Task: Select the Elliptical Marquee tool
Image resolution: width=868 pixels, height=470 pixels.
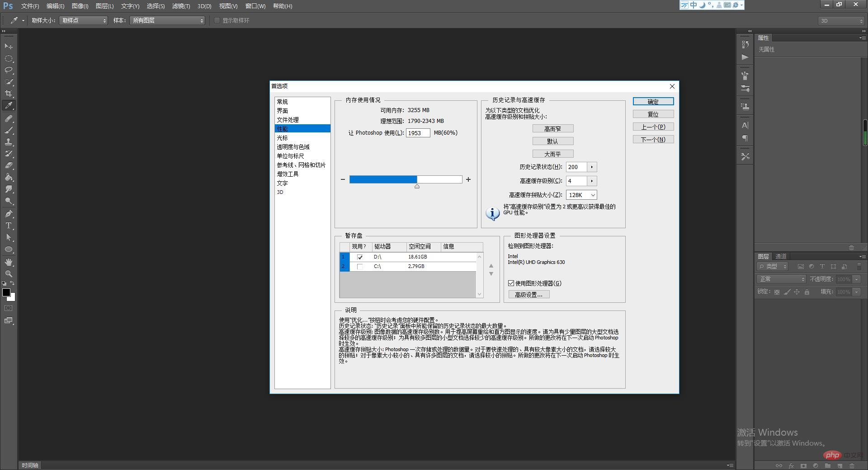Action: click(x=9, y=59)
